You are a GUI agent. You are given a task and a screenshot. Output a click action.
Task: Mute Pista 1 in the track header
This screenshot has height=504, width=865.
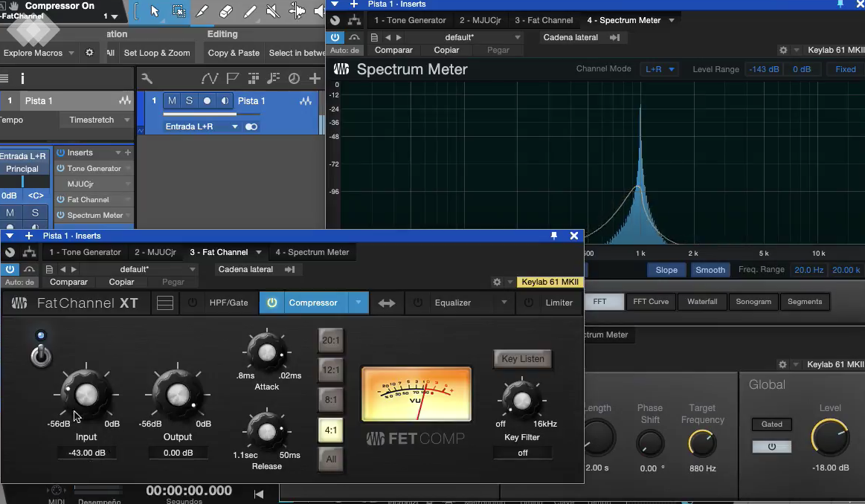click(x=172, y=101)
